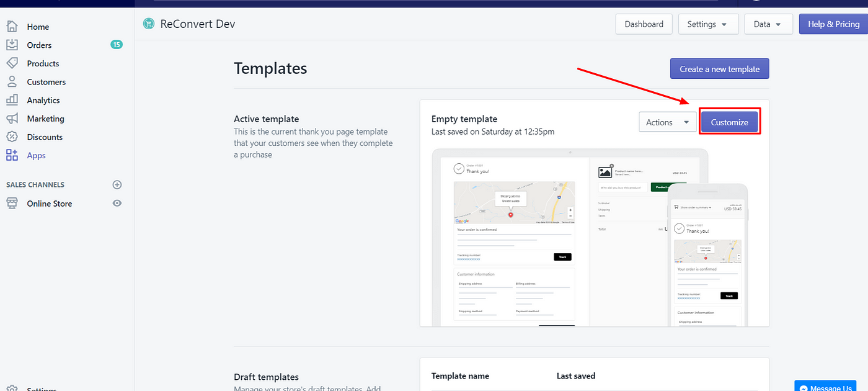Click Last saved on Saturday text
The height and width of the screenshot is (391, 868).
point(493,132)
